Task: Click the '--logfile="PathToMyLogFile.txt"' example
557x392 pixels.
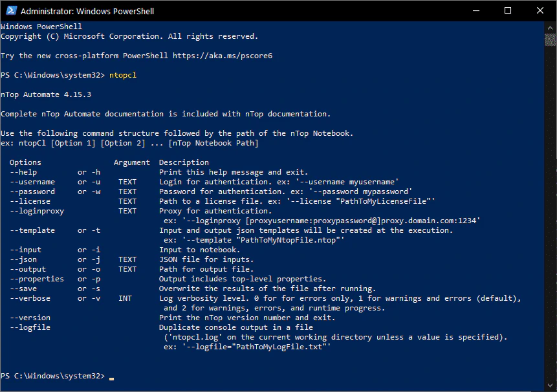Action: click(256, 347)
